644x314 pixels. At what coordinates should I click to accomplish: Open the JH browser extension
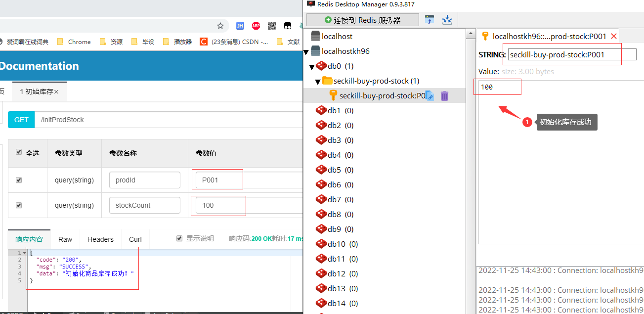tap(240, 26)
